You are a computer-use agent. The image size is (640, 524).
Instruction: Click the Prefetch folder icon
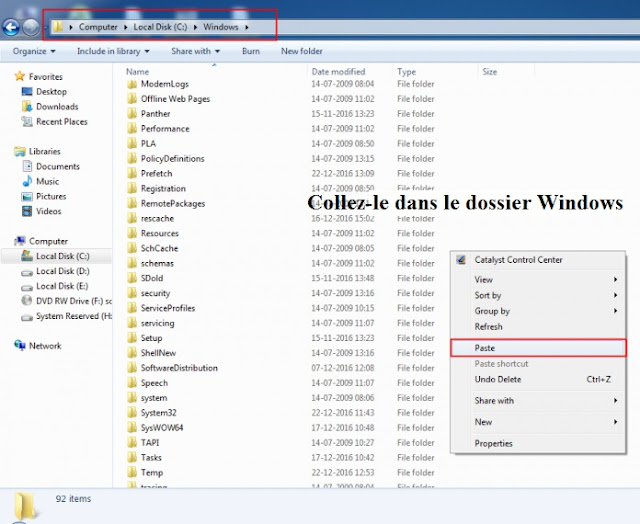[x=132, y=173]
